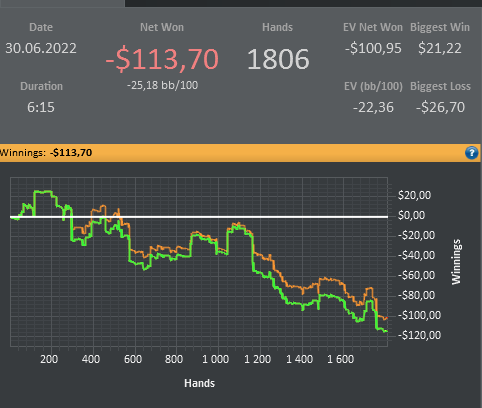This screenshot has width=482, height=408.
Task: Select the Net Won value -$113,70
Action: 162,59
